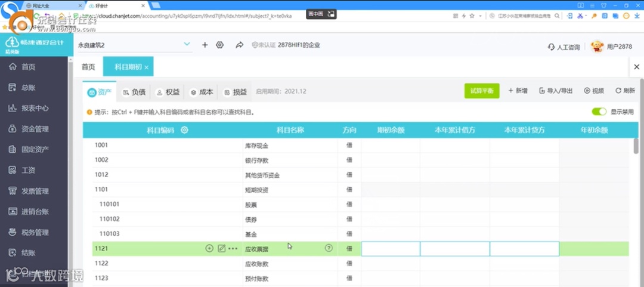Viewport: 644px width, 287px height.
Task: Close the 科目期初 tab
Action: [x=146, y=67]
